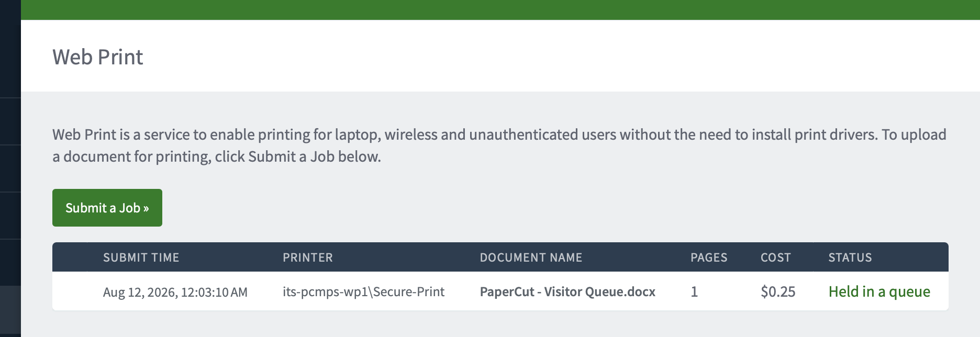Click the Web Print page heading
Screen dimensions: 980x337
pos(97,57)
